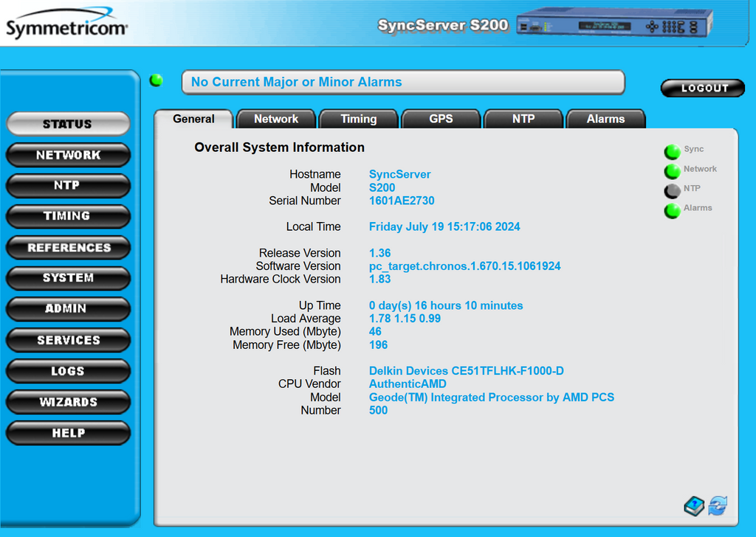Click the green alarm indicator beside banner

[157, 80]
